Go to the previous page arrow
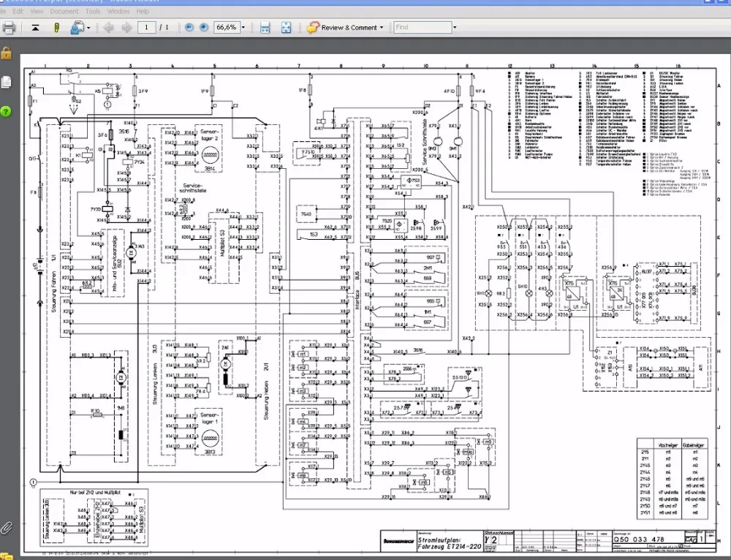The height and width of the screenshot is (560, 731). tap(108, 27)
